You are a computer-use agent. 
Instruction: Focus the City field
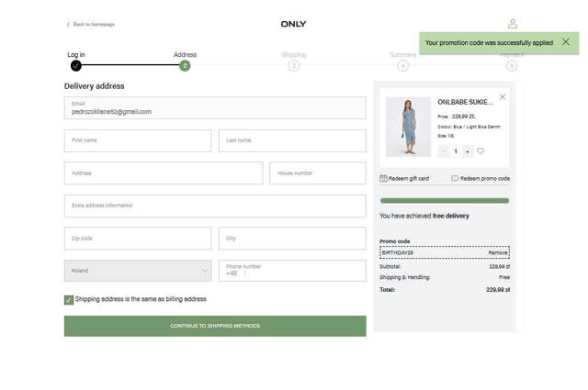click(x=292, y=239)
